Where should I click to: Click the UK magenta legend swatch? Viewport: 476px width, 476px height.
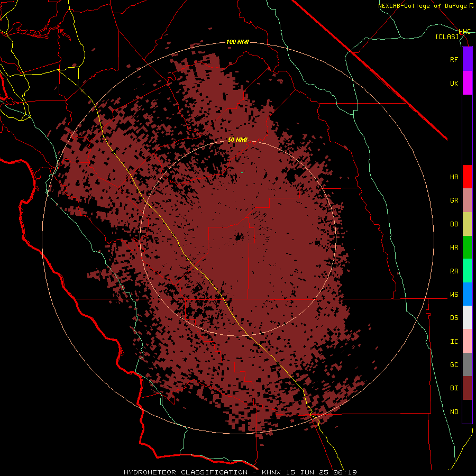(467, 83)
